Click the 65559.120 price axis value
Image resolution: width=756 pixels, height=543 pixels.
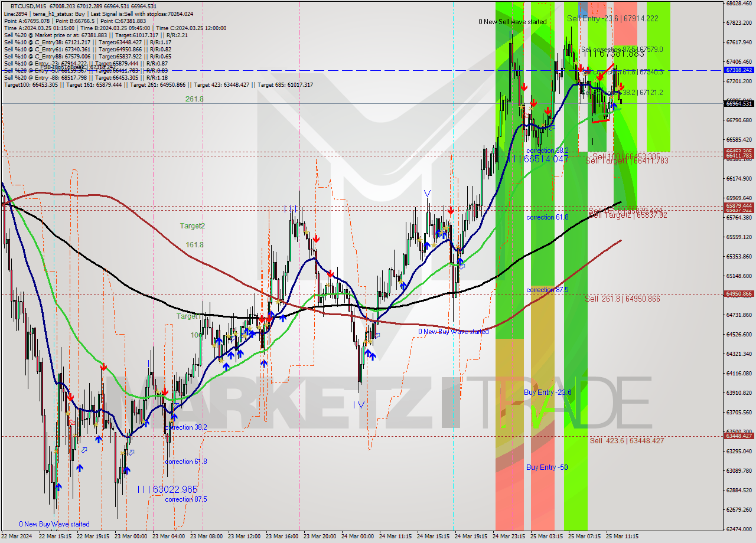coord(739,237)
